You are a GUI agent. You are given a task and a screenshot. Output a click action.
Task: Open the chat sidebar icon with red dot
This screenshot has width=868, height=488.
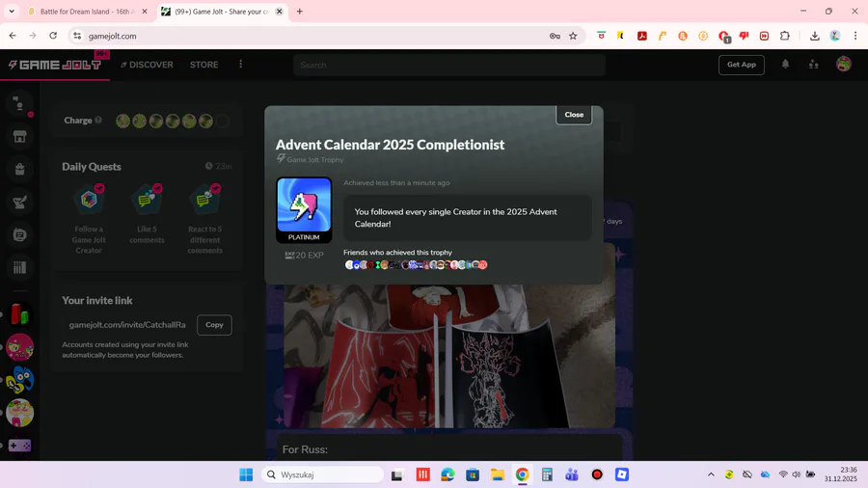20,104
